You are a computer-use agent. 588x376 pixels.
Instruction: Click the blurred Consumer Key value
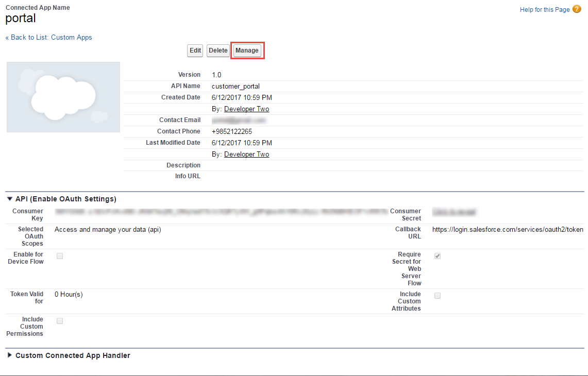click(221, 211)
